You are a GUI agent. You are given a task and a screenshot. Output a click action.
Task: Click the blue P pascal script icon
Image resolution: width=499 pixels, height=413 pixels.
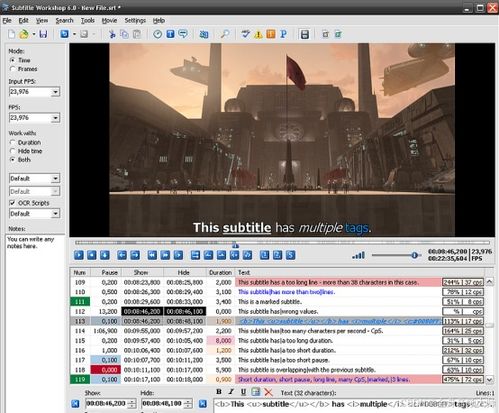[284, 34]
